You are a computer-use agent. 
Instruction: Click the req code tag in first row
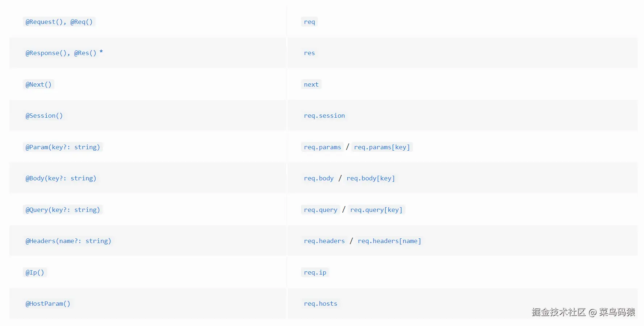pos(309,22)
